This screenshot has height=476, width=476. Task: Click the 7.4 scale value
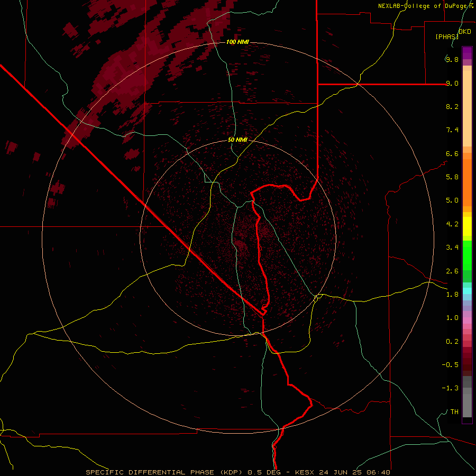452,130
